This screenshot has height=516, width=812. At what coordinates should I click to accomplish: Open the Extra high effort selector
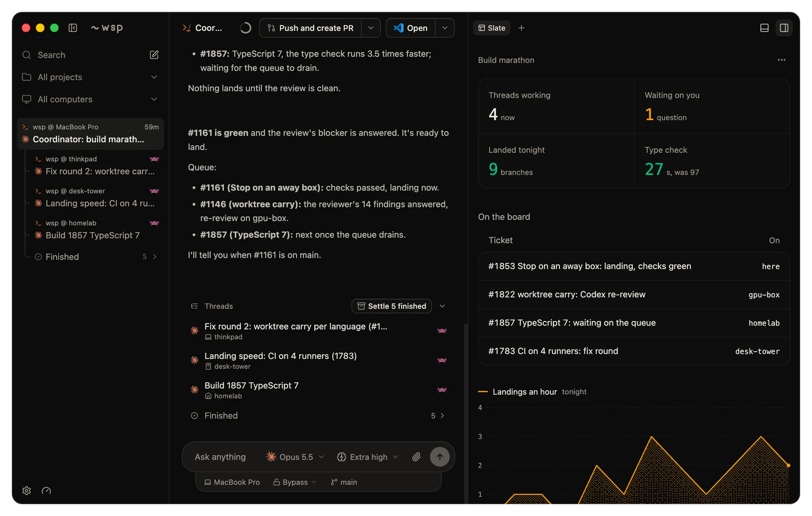coord(368,457)
